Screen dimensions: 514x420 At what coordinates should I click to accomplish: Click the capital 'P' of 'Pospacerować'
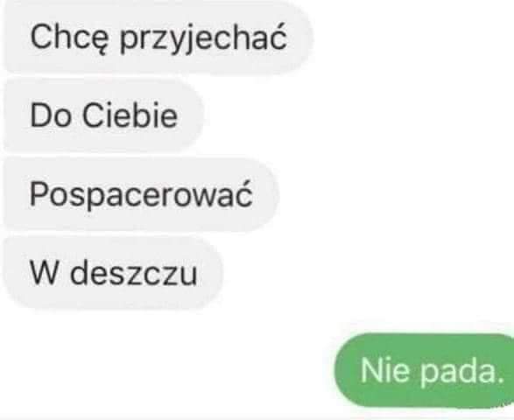tap(39, 193)
